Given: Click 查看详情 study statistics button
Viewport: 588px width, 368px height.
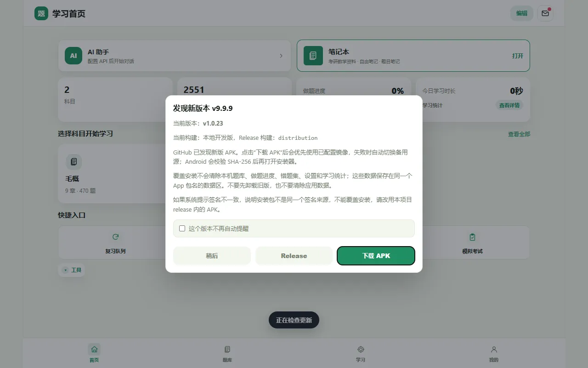Looking at the screenshot, I should 509,105.
